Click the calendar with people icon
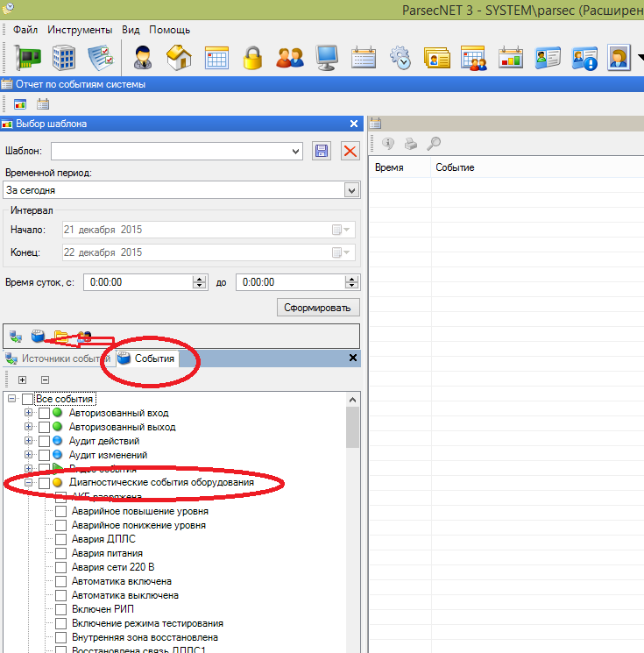 click(x=474, y=58)
